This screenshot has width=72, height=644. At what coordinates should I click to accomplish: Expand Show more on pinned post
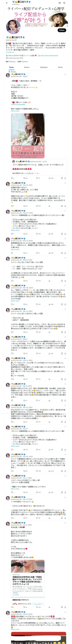tap(15, 111)
